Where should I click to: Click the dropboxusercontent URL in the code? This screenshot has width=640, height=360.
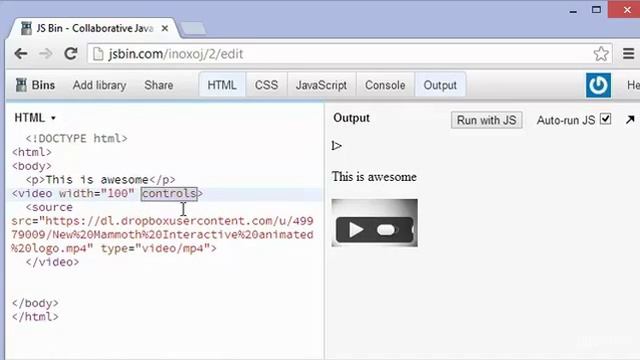[162, 235]
